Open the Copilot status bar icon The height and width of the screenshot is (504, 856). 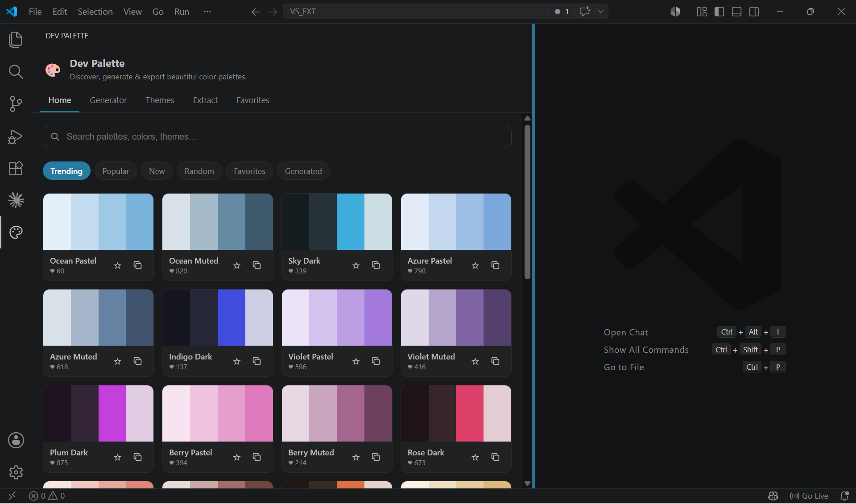tap(773, 496)
